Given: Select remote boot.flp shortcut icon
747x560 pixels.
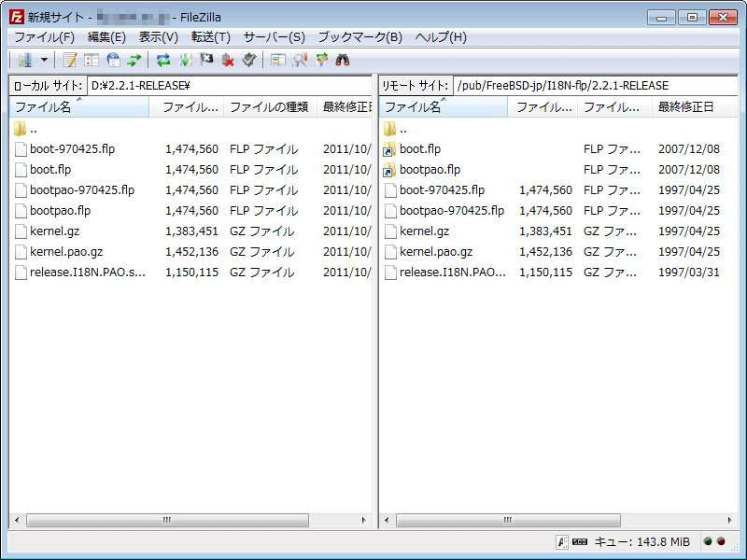Looking at the screenshot, I should point(389,149).
